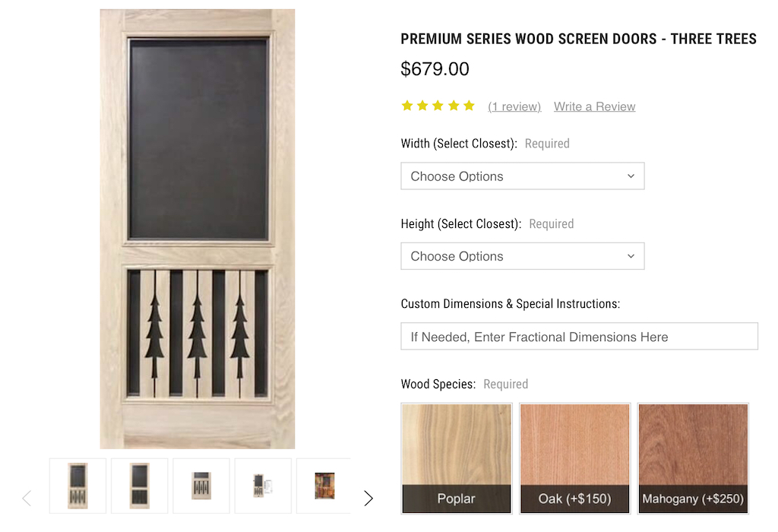Open the Width Choose Options dropdown
The height and width of the screenshot is (532, 778).
pyautogui.click(x=522, y=176)
